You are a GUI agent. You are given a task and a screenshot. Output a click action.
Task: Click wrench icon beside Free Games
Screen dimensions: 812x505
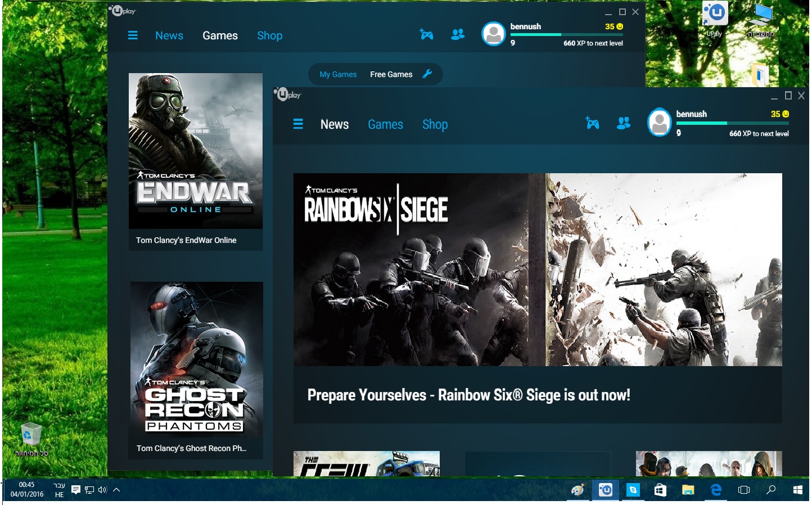click(x=427, y=74)
